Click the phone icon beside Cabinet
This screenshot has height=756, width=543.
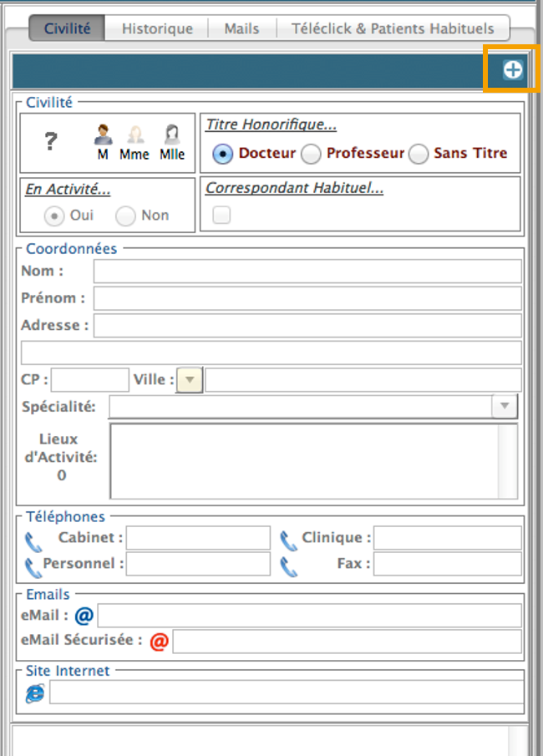pyautogui.click(x=33, y=541)
